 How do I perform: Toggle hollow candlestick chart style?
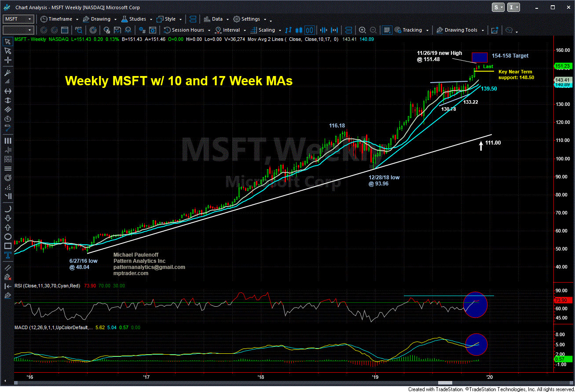click(x=309, y=30)
